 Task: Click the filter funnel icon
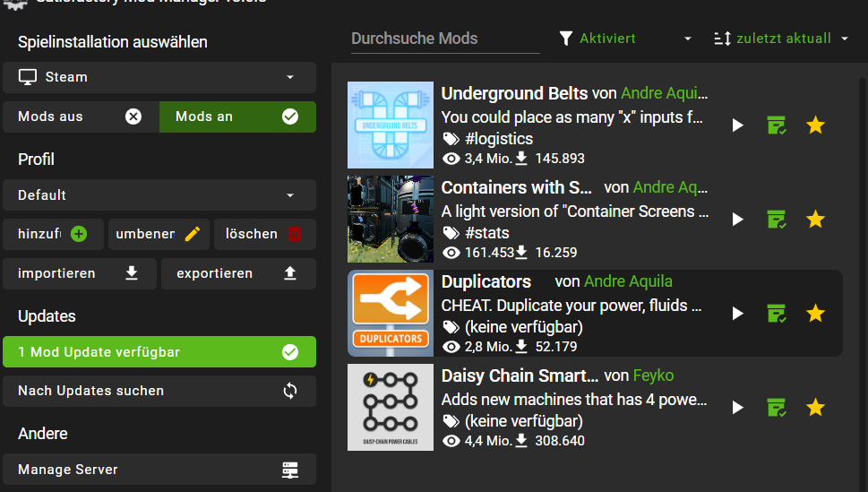[x=566, y=39]
